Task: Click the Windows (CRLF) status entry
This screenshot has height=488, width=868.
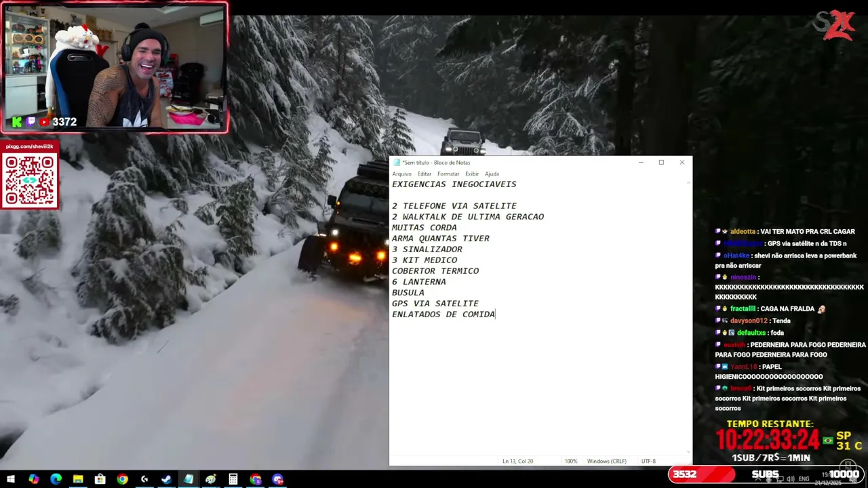Action: click(606, 462)
